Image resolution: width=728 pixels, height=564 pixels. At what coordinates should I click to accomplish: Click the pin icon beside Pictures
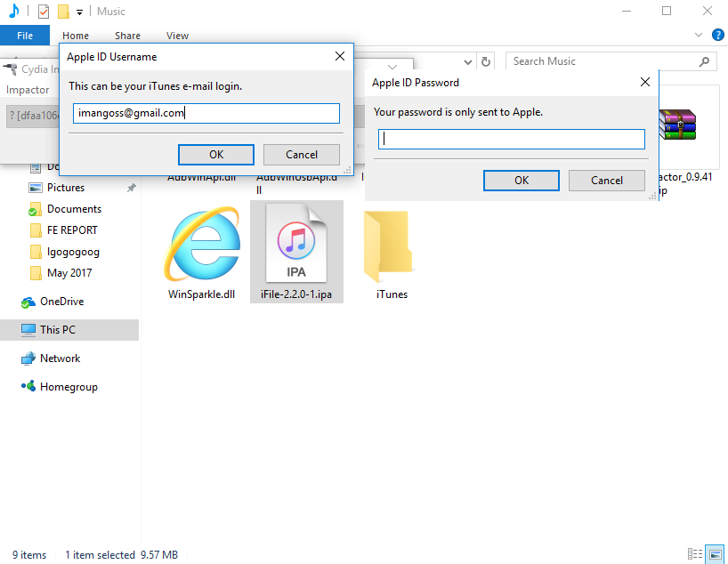click(x=132, y=188)
